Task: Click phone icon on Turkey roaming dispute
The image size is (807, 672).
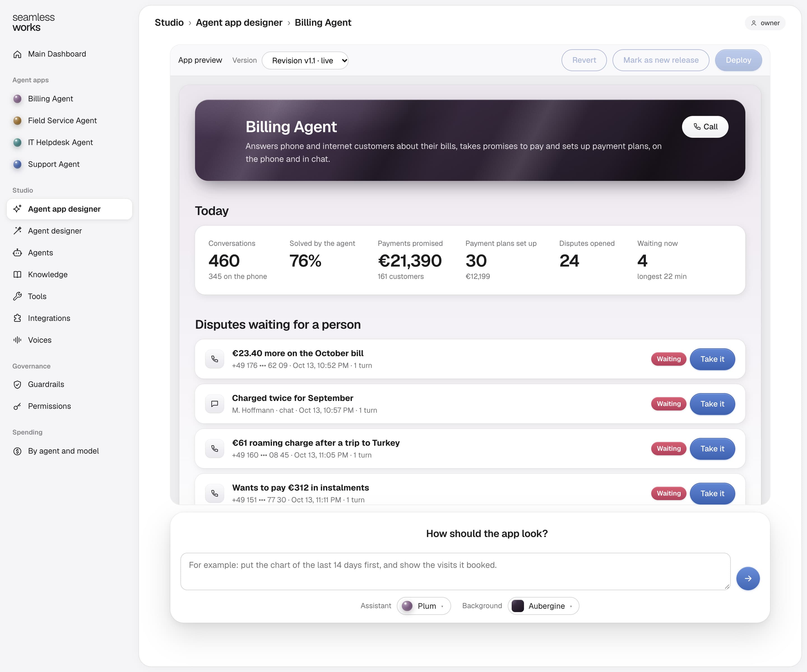Action: pos(214,449)
